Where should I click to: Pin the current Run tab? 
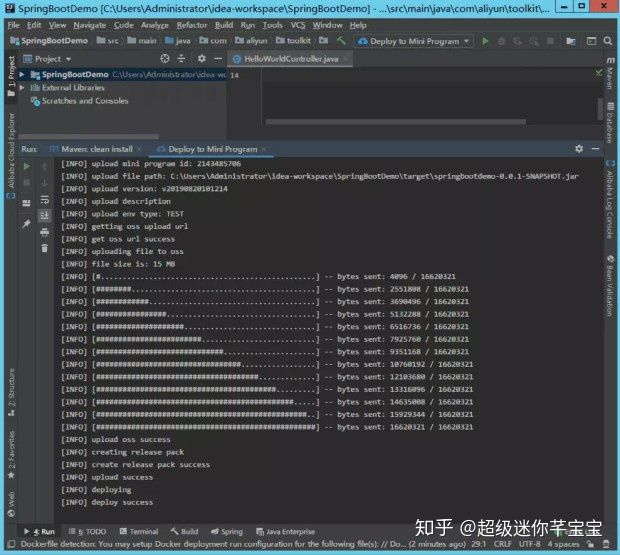pos(26,224)
